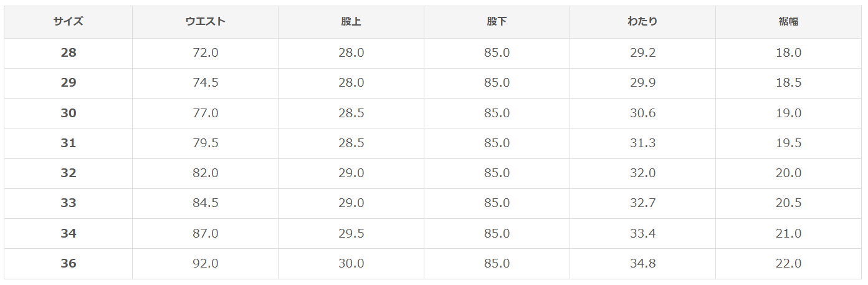Select size 32 row label
The width and height of the screenshot is (868, 285).
69,173
